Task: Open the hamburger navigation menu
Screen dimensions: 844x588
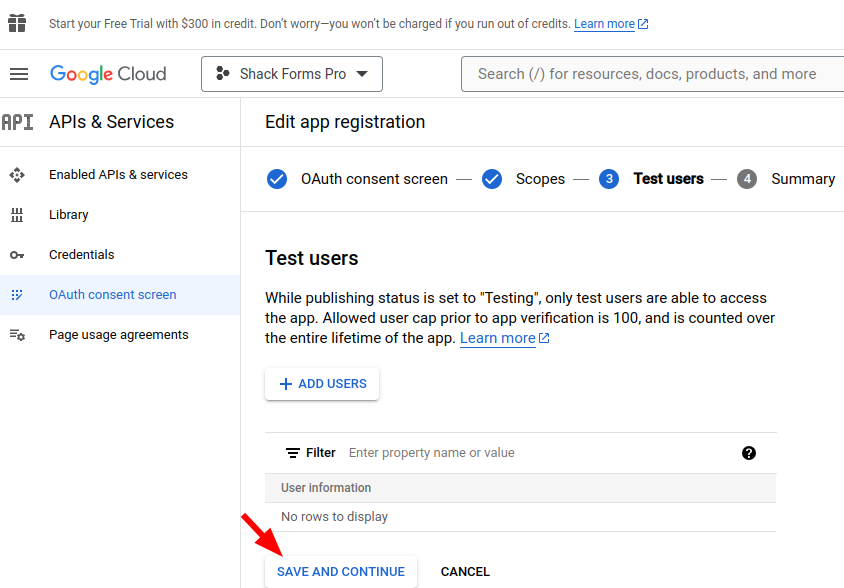Action: click(19, 74)
